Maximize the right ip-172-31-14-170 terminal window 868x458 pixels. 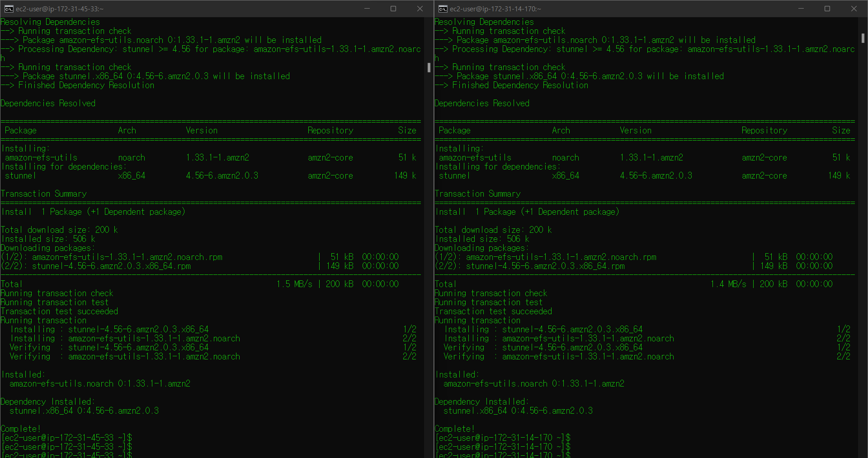tap(827, 9)
